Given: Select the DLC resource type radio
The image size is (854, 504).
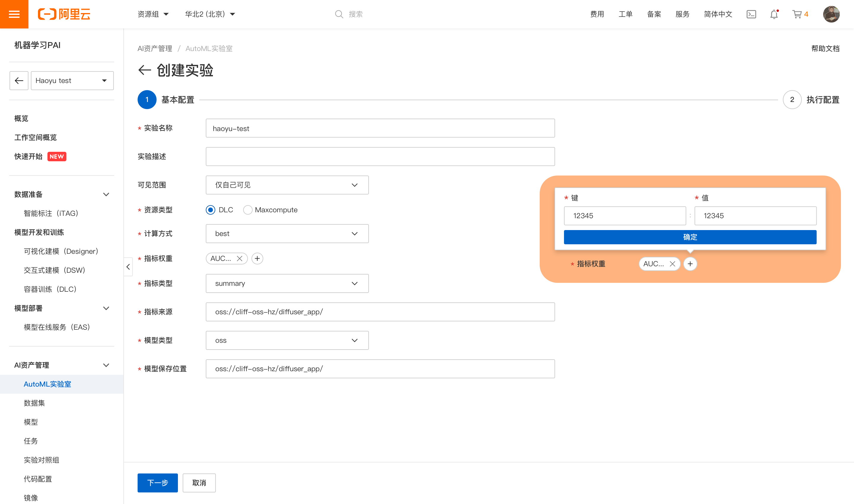Looking at the screenshot, I should [x=211, y=210].
